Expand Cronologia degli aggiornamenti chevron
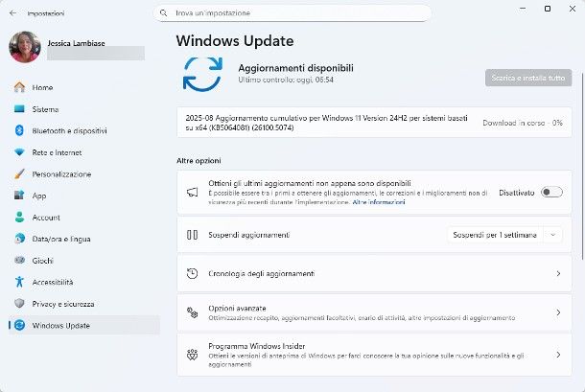This screenshot has height=392, width=585. [558, 273]
